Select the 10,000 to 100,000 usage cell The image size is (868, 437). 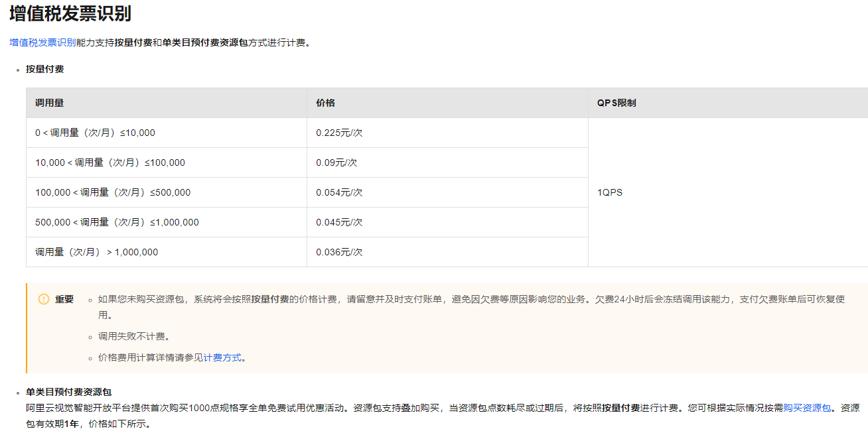[x=110, y=162]
